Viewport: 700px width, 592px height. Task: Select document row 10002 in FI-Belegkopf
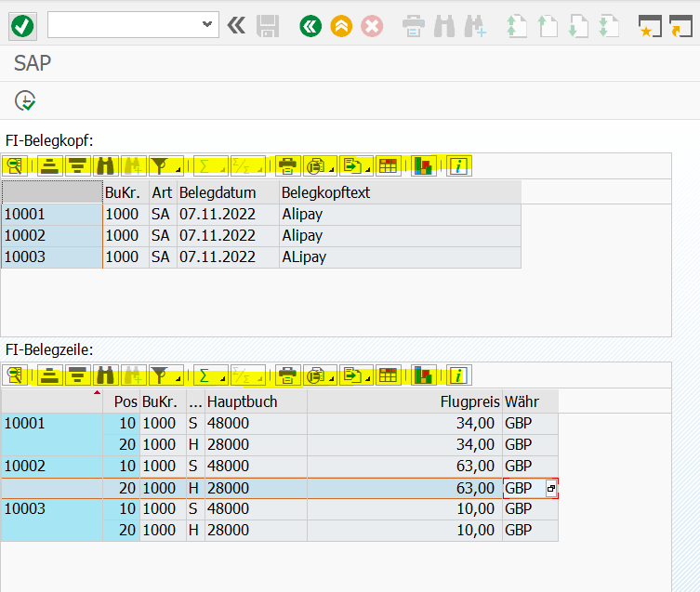point(51,235)
